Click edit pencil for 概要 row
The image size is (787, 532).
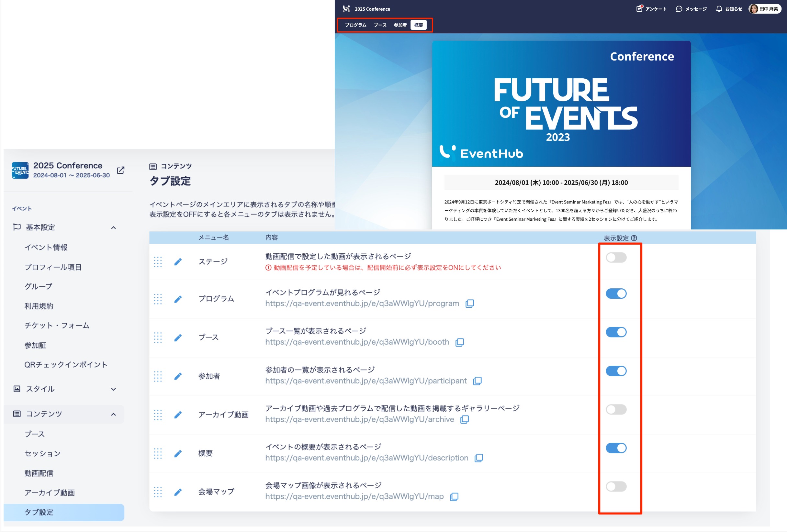point(178,453)
